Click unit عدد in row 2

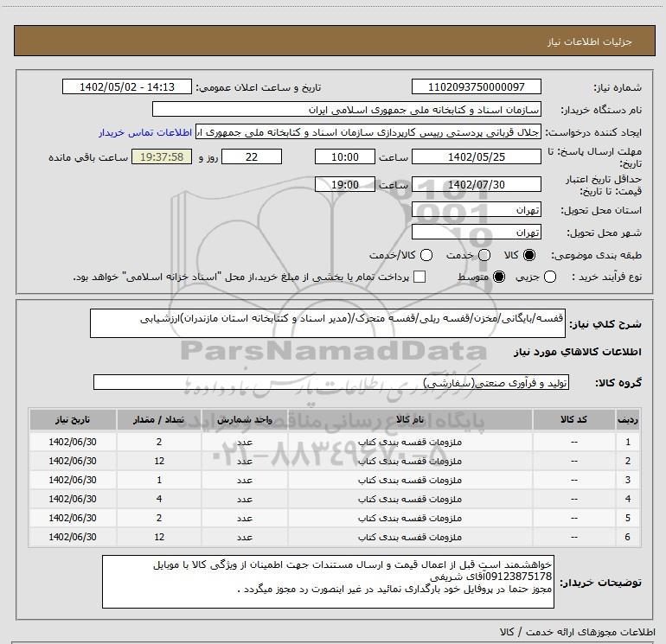[245, 461]
